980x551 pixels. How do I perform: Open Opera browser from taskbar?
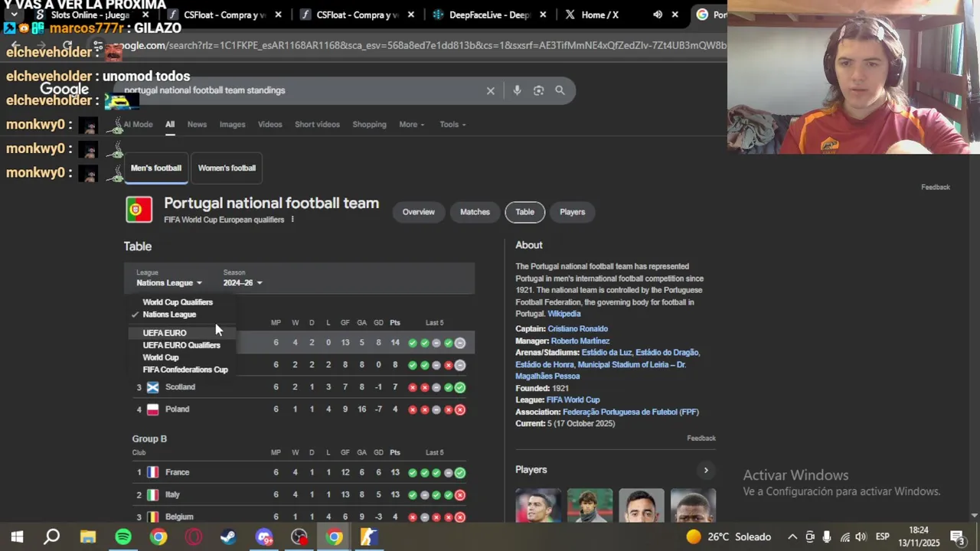[194, 537]
